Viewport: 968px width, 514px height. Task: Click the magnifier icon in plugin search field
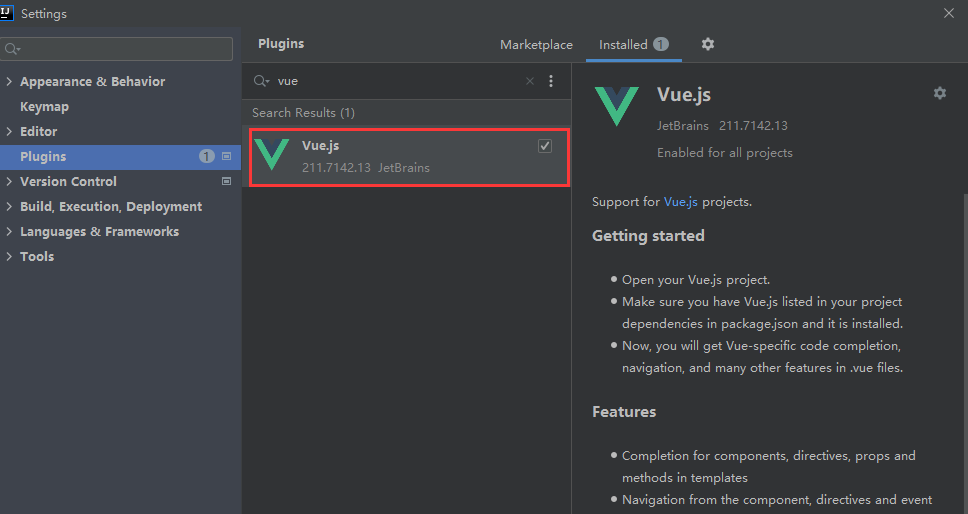tap(262, 81)
